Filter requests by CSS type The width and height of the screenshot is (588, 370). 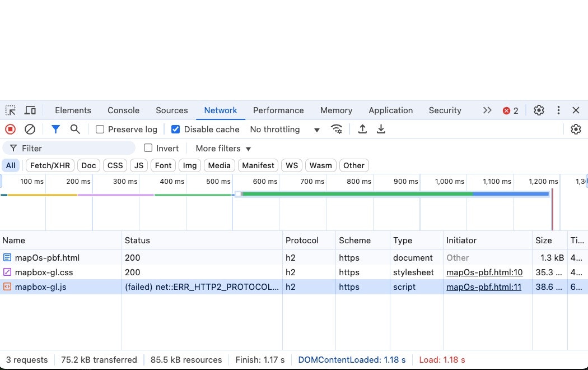pyautogui.click(x=115, y=165)
